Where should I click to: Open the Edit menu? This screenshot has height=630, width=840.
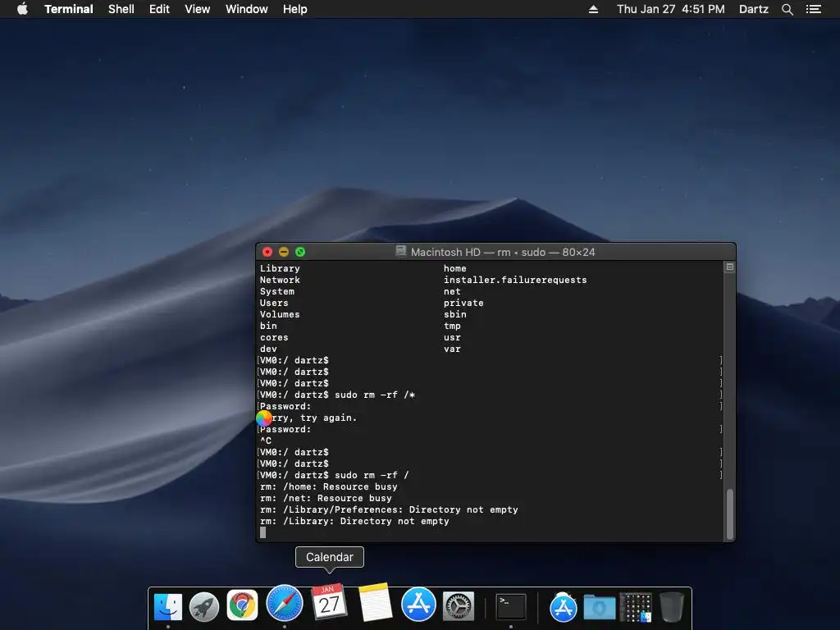159,9
